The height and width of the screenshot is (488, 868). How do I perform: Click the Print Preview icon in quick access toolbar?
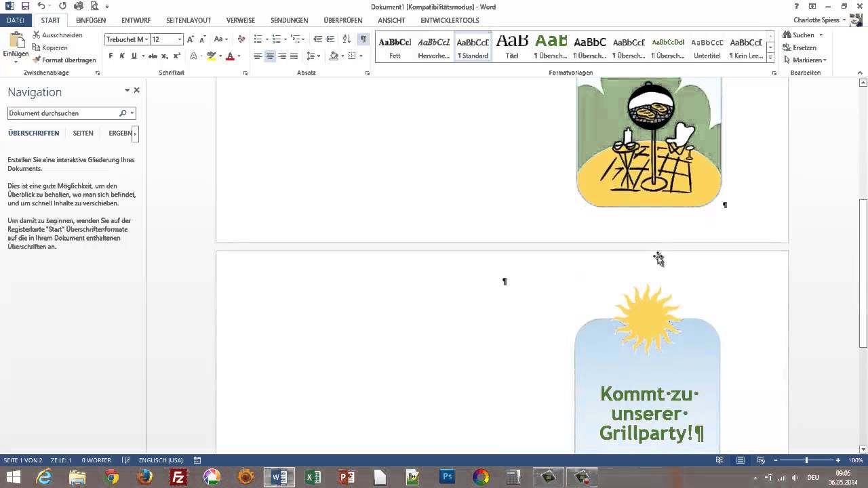94,6
